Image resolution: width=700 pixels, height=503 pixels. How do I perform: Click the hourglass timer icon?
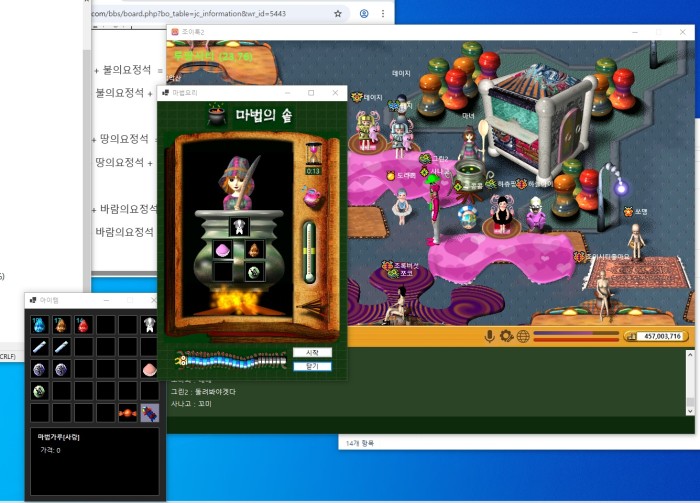[x=313, y=153]
